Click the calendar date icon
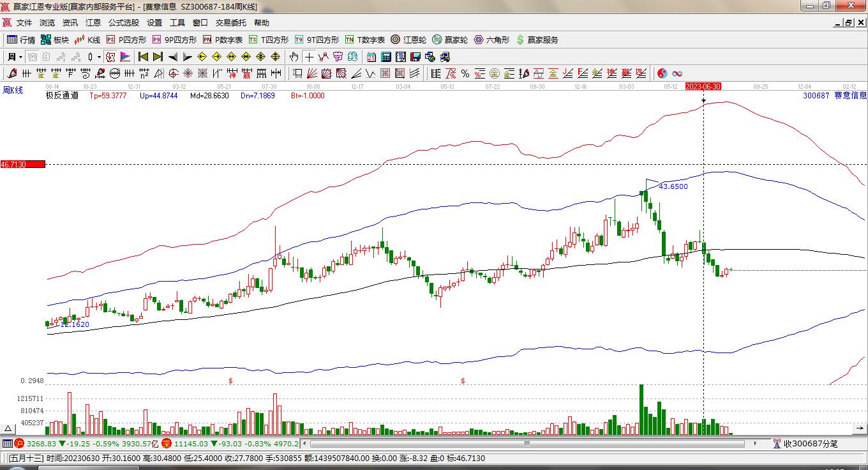Viewport: 868px width, 470px height. pyautogui.click(x=371, y=57)
